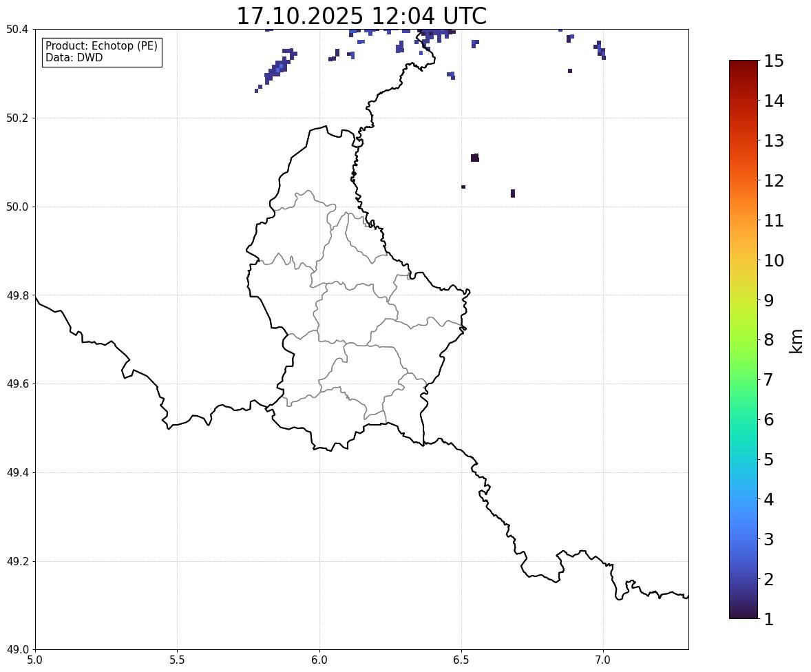Click the longitude axis label '6.5'

pyautogui.click(x=461, y=660)
